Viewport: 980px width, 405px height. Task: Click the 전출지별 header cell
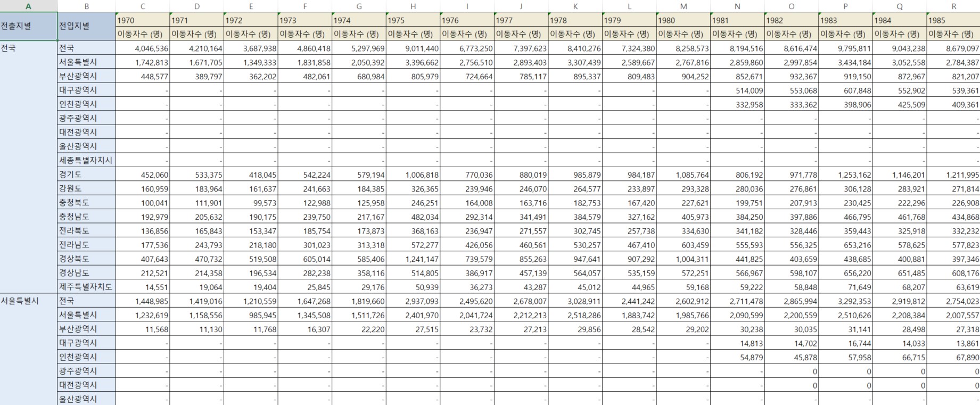click(29, 27)
